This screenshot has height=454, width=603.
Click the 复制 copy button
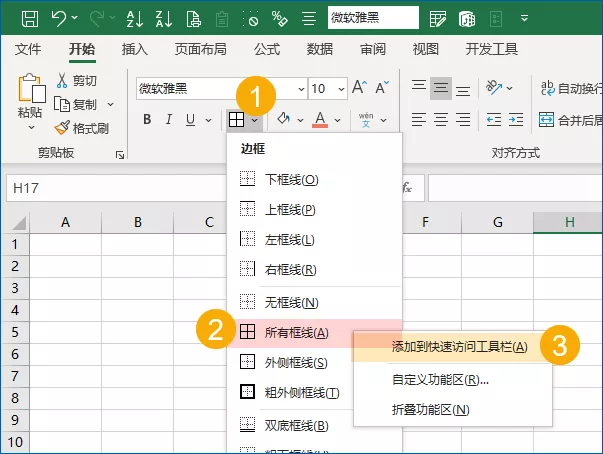(x=75, y=104)
